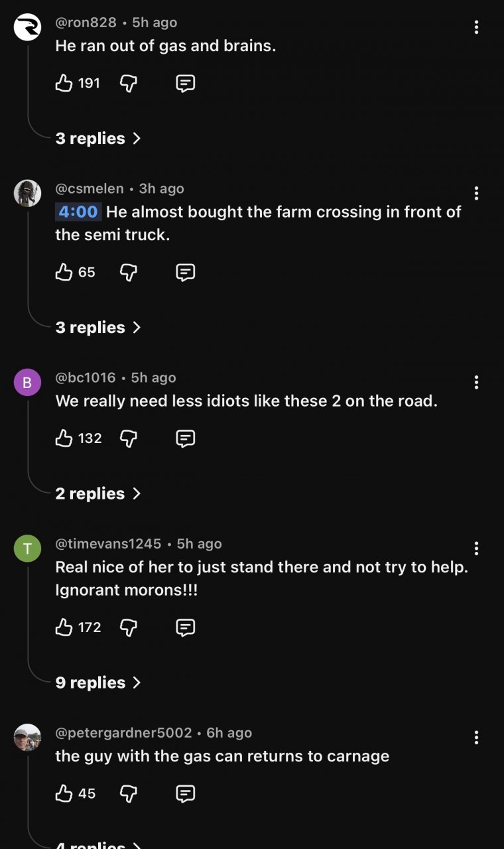
Task: Like the gas can comment
Action: pos(64,793)
